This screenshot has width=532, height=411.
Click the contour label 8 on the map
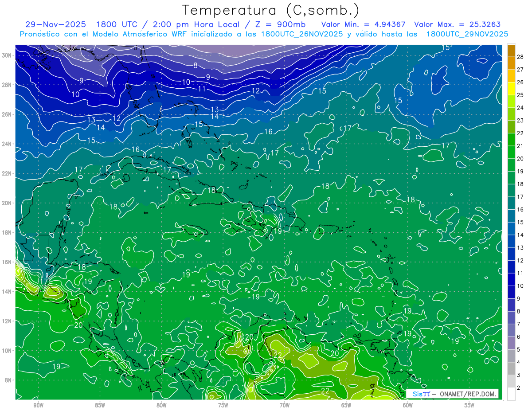196,66
